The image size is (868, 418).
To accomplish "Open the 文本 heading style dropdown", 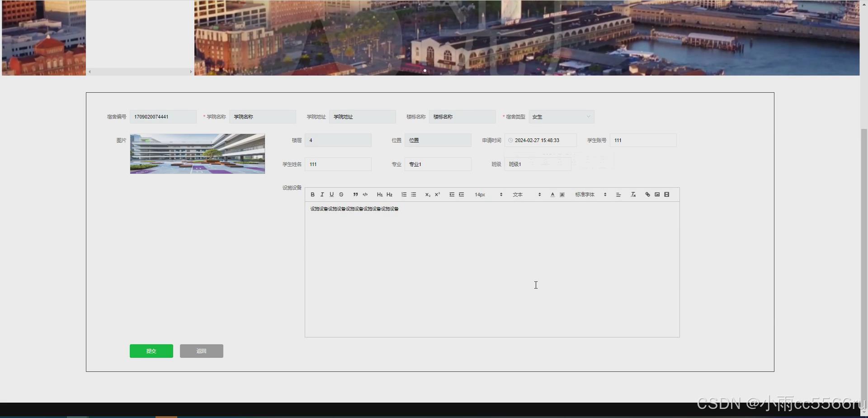I will pyautogui.click(x=527, y=195).
